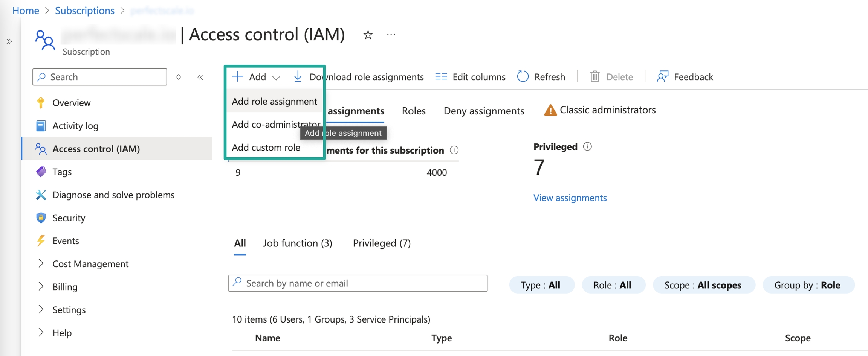Click the Edit columns icon
The image size is (868, 356).
pyautogui.click(x=441, y=77)
